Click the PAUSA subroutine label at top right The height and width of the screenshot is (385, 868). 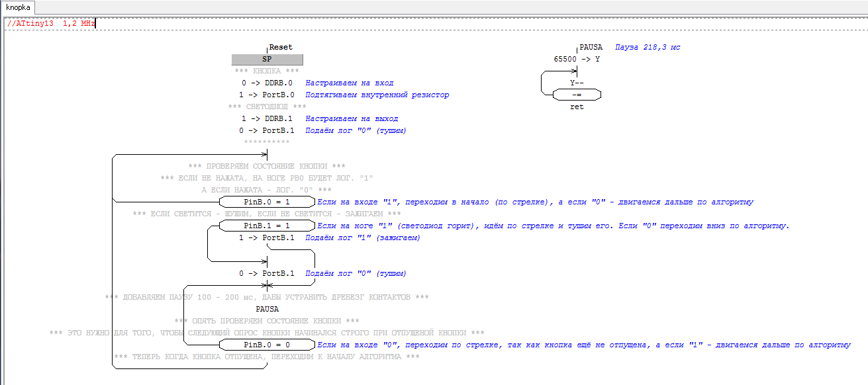pos(591,48)
